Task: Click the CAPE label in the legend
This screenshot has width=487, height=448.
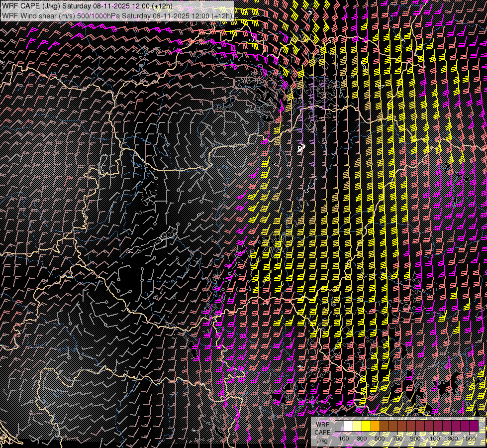Action: tap(322, 432)
